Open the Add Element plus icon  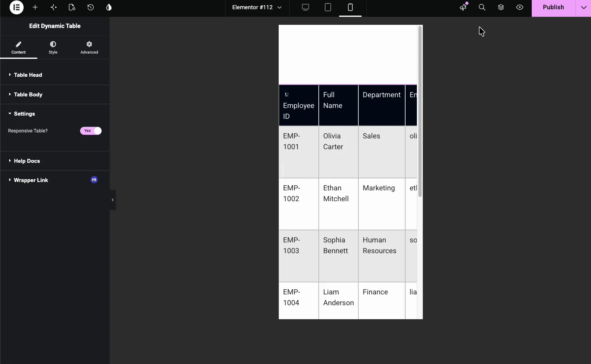(35, 8)
